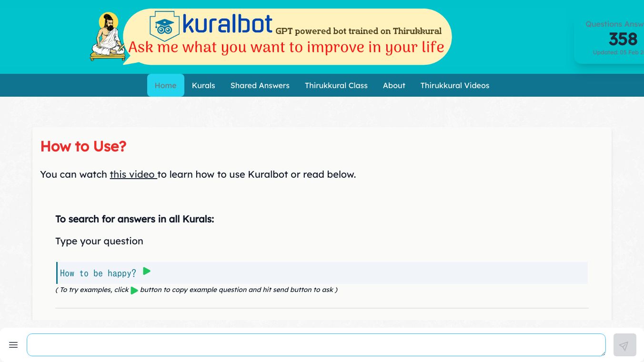Click the paper-plane send button
The image size is (644, 362).
click(x=624, y=345)
